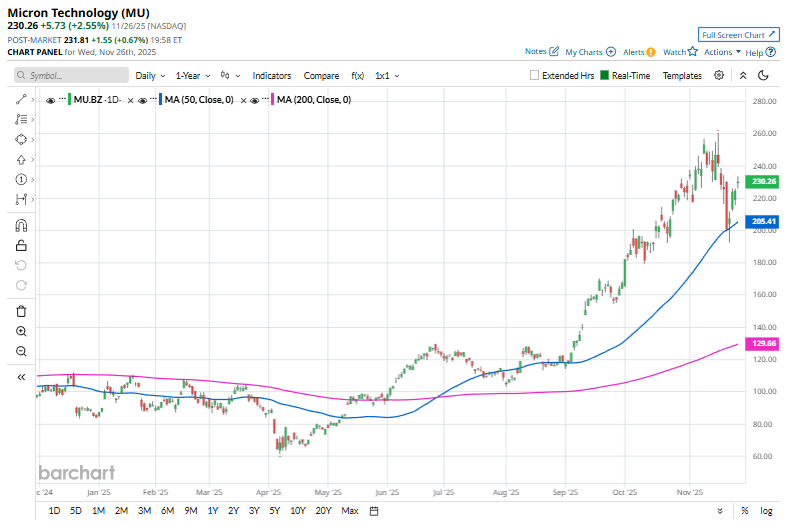Select the 6M time range
The image size is (785, 528).
(x=167, y=511)
